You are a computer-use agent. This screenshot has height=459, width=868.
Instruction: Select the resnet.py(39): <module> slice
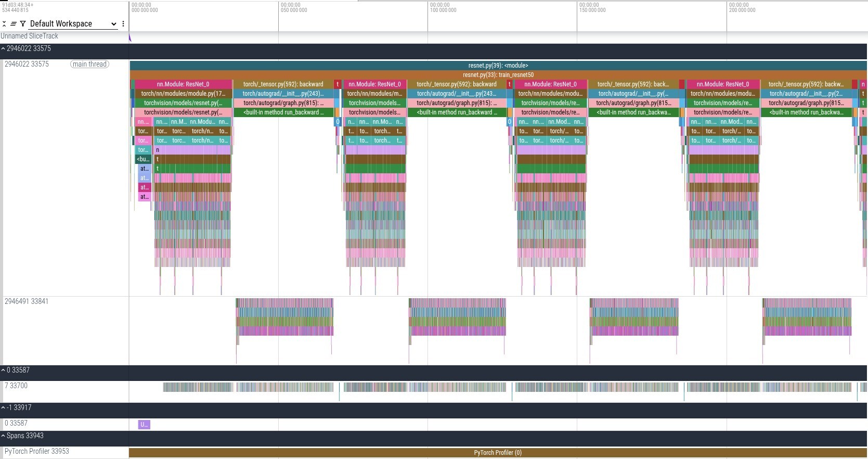(497, 66)
